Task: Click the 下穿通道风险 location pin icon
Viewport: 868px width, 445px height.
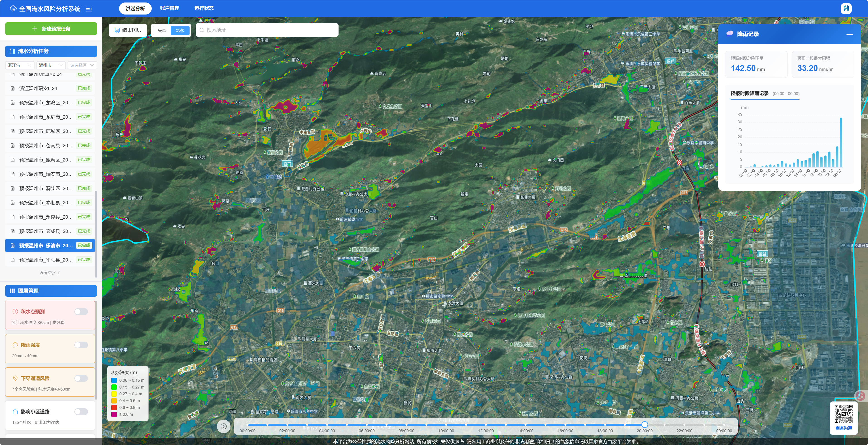Action: (15, 378)
